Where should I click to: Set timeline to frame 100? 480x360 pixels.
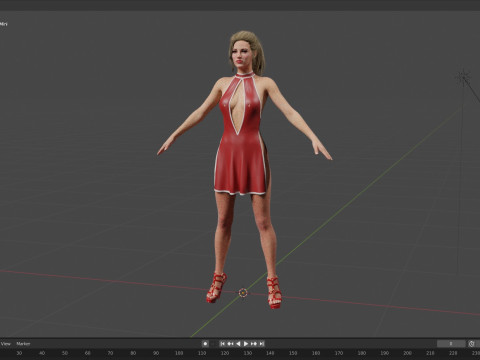point(179,353)
